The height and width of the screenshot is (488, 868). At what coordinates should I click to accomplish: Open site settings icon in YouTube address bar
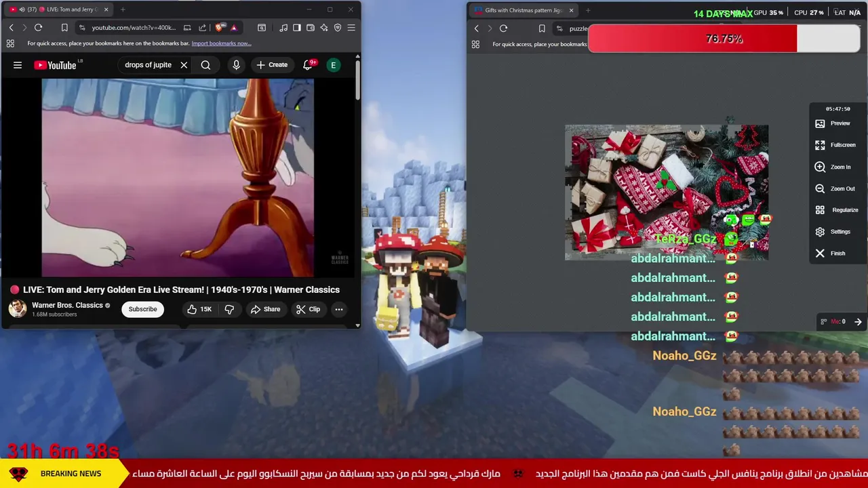coord(82,28)
